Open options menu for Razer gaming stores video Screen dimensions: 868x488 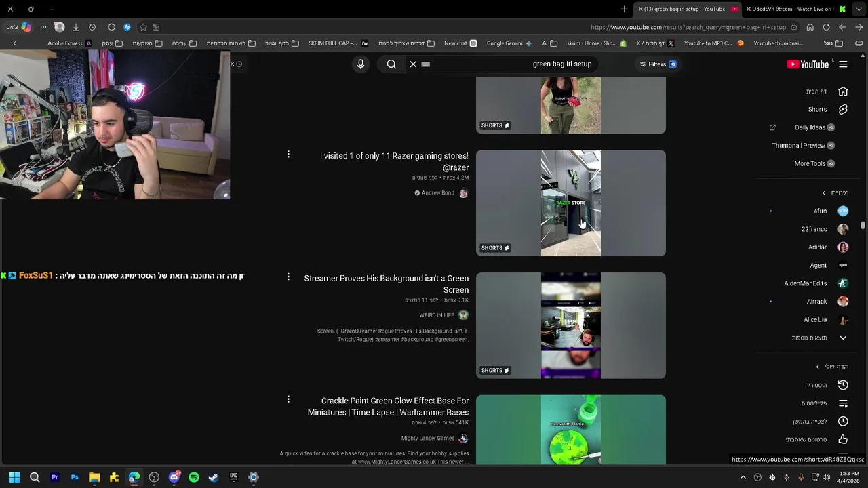click(288, 155)
